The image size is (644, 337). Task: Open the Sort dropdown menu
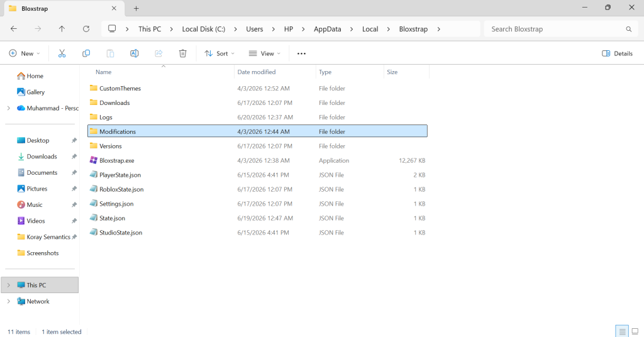(x=219, y=53)
